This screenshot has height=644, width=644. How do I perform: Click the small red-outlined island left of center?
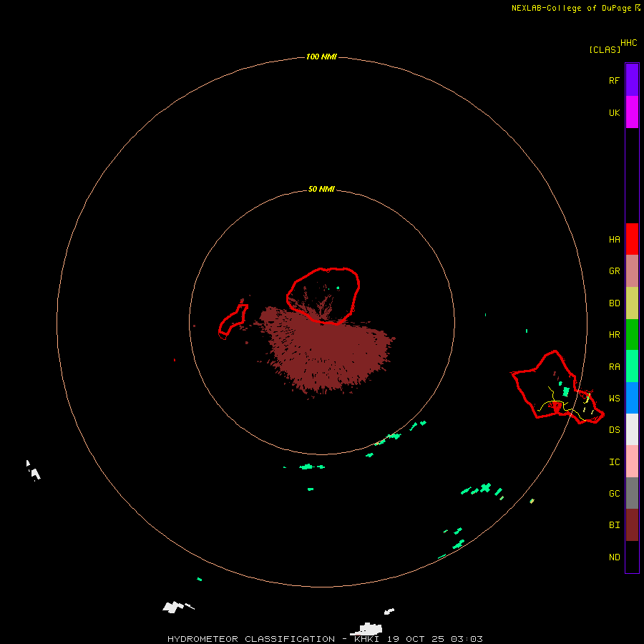(x=233, y=321)
